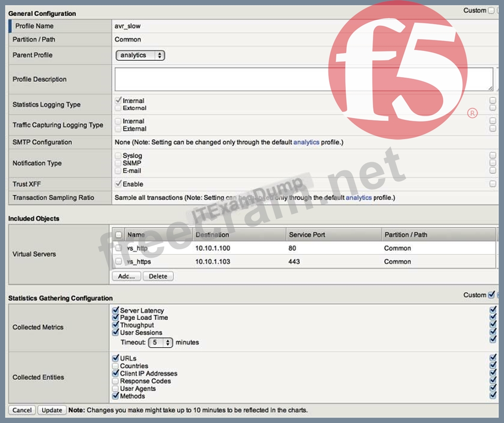Sort by the Service Port column header
The height and width of the screenshot is (423, 504).
(307, 235)
